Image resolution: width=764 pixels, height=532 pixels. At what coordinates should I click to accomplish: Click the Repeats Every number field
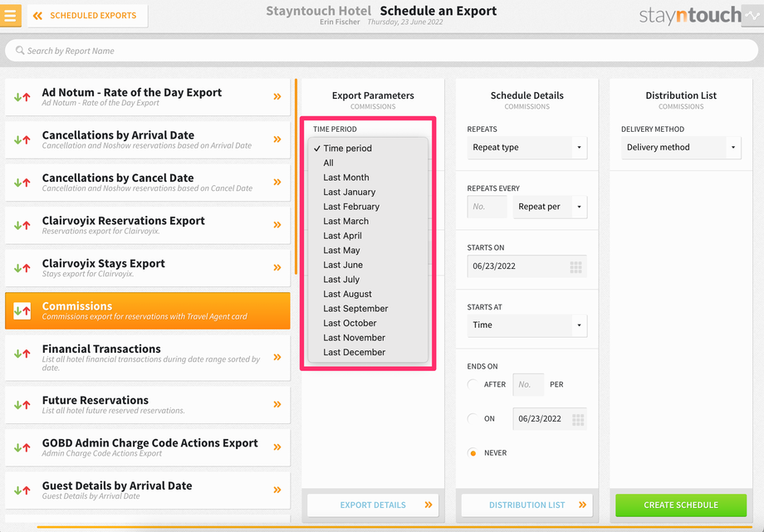click(487, 207)
